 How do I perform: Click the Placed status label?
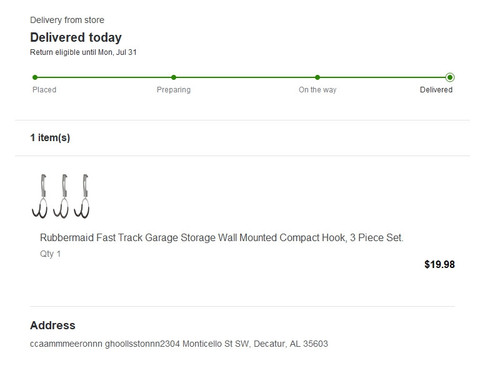pos(44,90)
